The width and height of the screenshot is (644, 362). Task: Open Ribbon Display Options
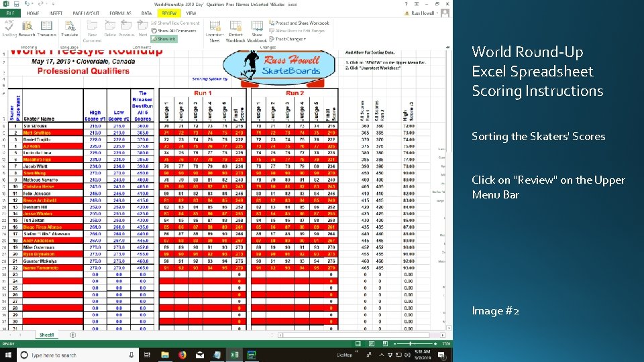point(416,4)
